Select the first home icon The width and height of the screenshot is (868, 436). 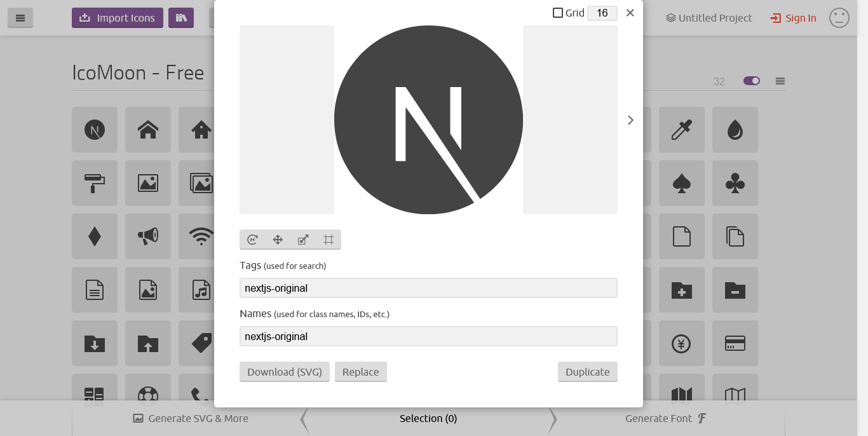click(x=148, y=130)
